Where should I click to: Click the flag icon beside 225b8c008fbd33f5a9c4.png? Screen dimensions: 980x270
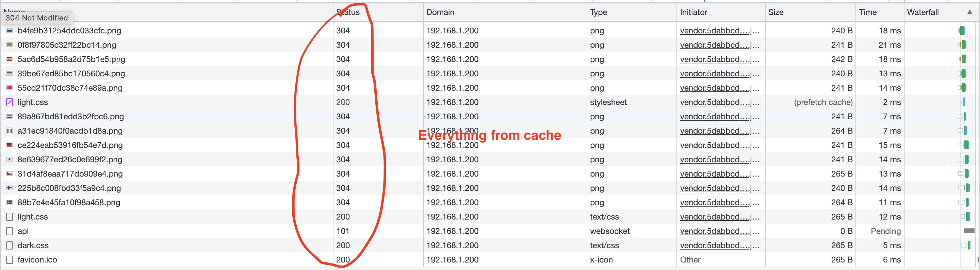tap(10, 188)
